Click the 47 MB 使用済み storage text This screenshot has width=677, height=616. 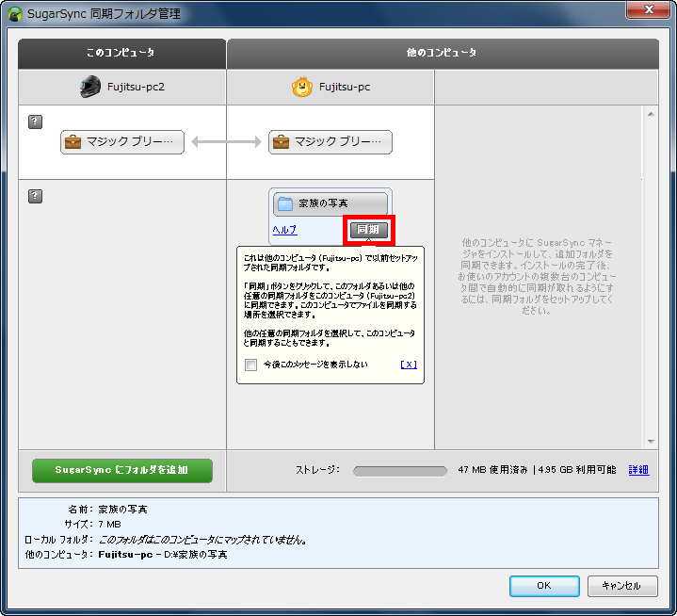tap(492, 470)
